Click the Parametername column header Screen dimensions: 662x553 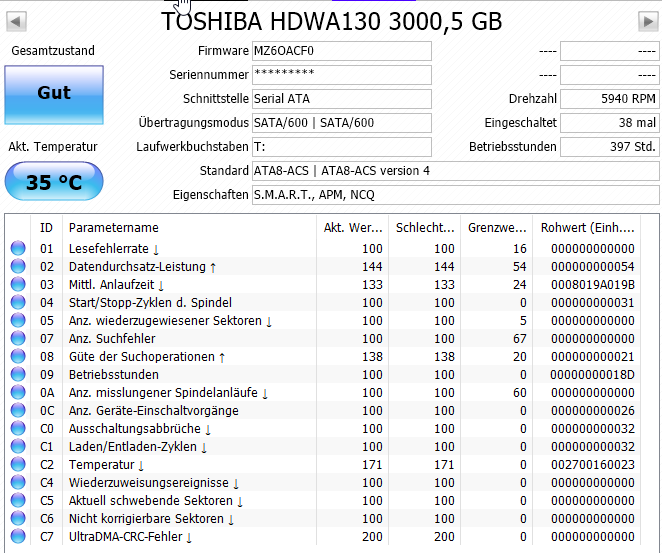[x=189, y=228]
